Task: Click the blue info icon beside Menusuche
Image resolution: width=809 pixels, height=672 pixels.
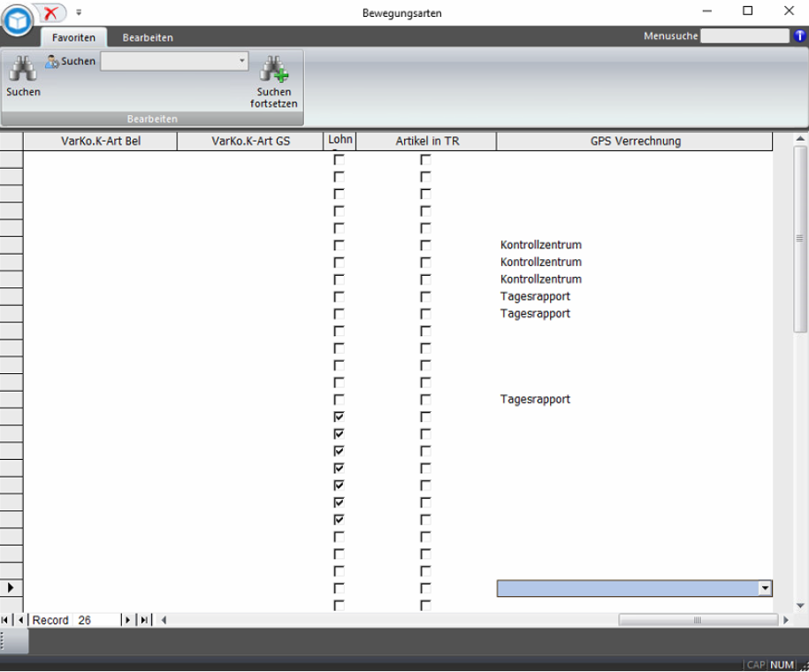Action: (x=799, y=36)
